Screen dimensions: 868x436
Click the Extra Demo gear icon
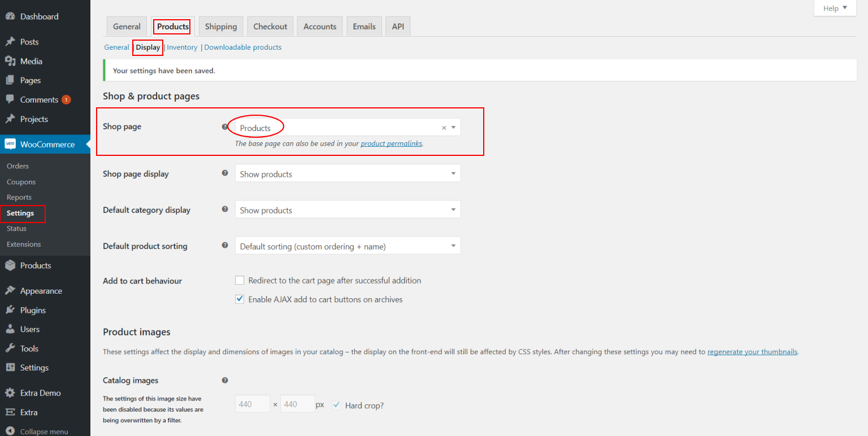pos(10,393)
